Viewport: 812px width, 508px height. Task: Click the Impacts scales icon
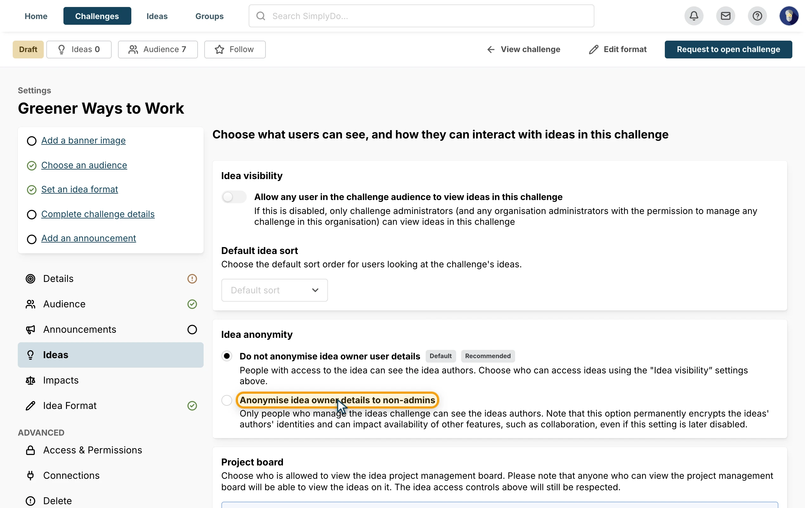[x=30, y=380]
